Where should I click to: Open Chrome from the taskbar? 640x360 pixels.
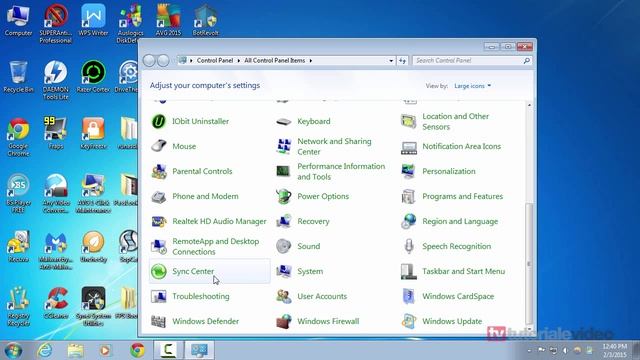click(137, 350)
